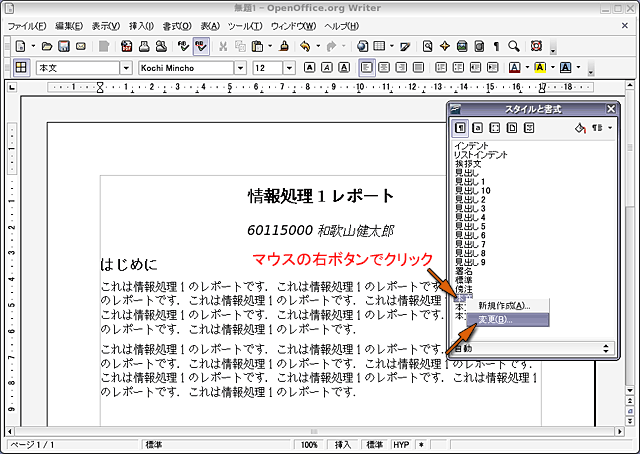Open the 書式(O) menu
This screenshot has width=640, height=454.
(176, 24)
